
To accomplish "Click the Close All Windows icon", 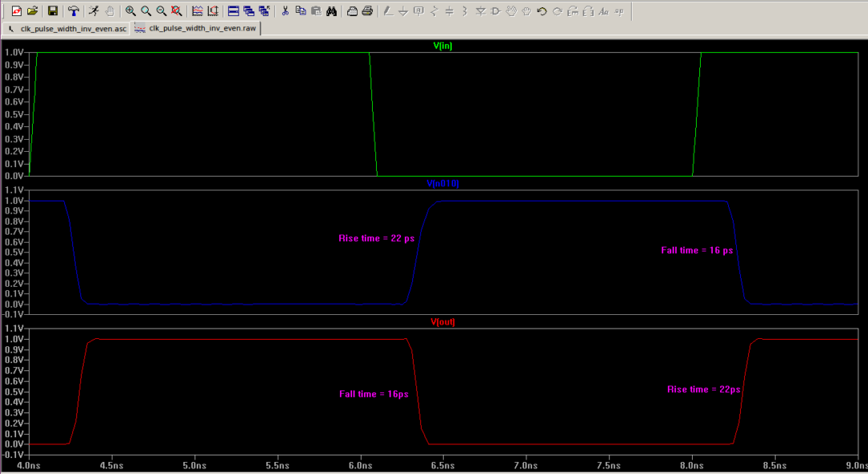I will tap(264, 11).
